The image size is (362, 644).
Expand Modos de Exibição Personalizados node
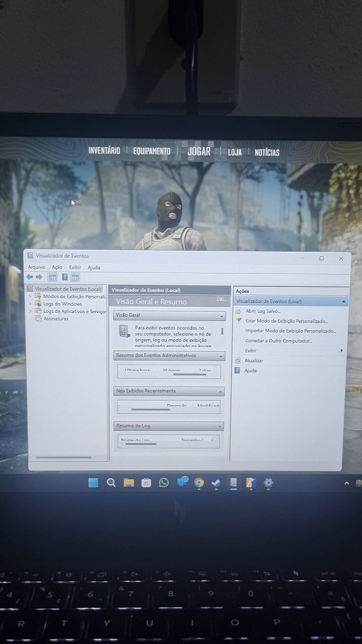[30, 296]
